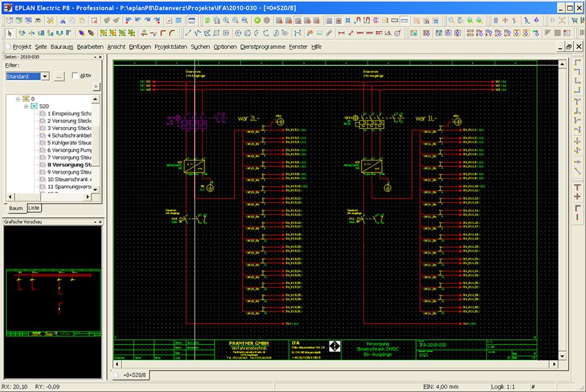
Task: Select the arrow pointer tool
Action: pos(10,33)
